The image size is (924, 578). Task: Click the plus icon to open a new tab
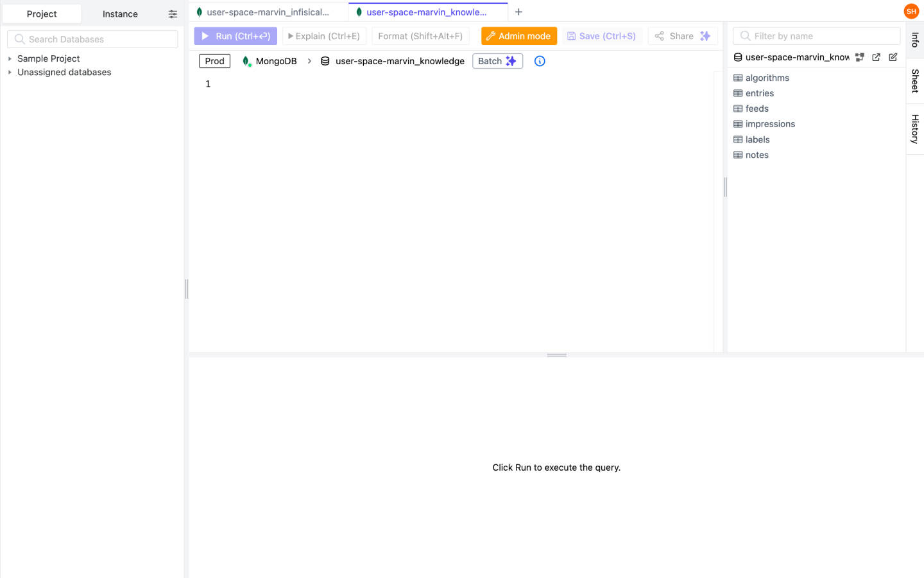(518, 12)
